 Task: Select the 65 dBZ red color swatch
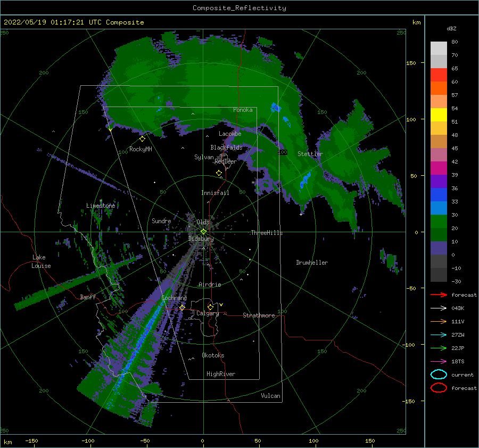tap(439, 75)
